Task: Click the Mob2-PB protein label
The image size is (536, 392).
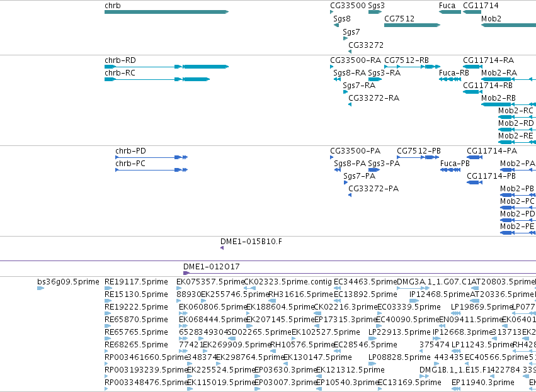Action: point(517,189)
